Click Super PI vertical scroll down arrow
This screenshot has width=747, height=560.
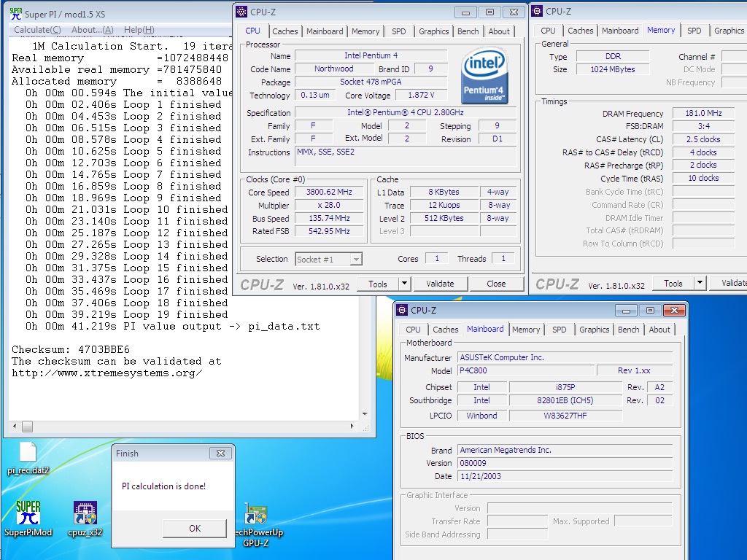tap(365, 414)
